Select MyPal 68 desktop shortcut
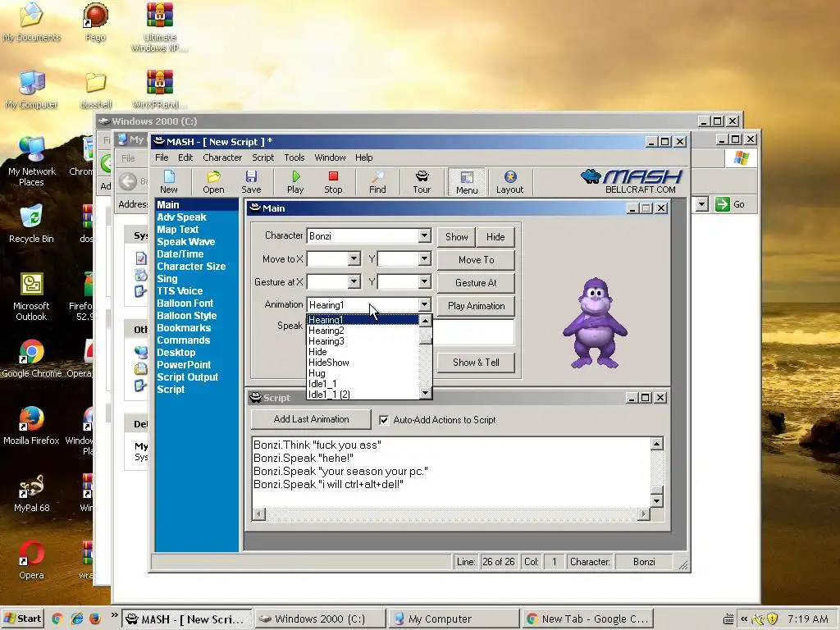Image resolution: width=840 pixels, height=630 pixels. pos(31,493)
